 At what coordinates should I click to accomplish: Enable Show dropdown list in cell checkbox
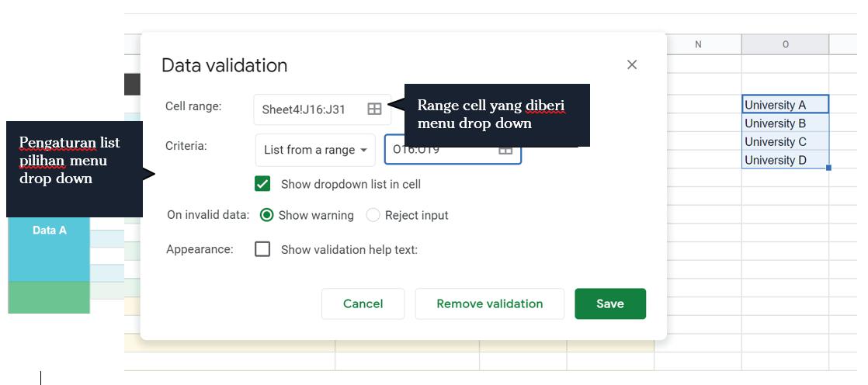(262, 184)
